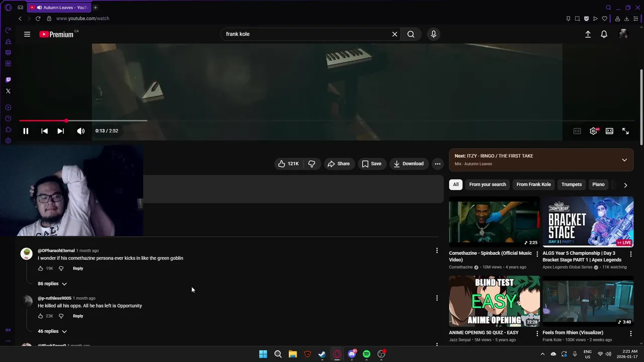Reload the page in browser
The height and width of the screenshot is (362, 644).
pos(38,19)
